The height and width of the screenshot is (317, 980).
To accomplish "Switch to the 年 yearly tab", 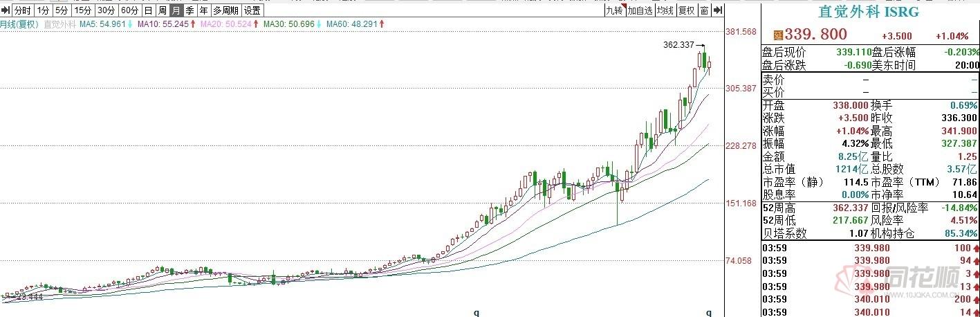I will click(x=203, y=10).
